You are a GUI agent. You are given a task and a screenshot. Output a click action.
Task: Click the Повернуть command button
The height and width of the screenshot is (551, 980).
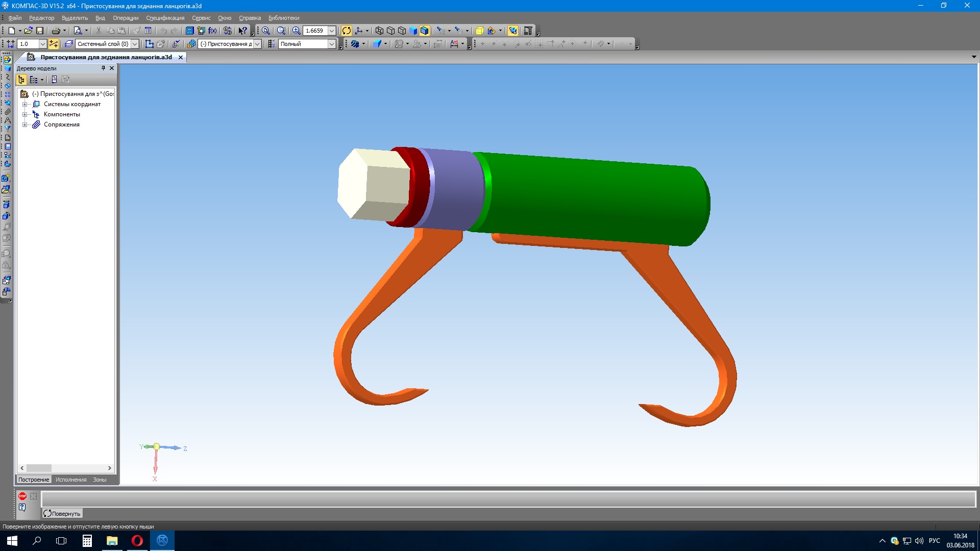[62, 514]
